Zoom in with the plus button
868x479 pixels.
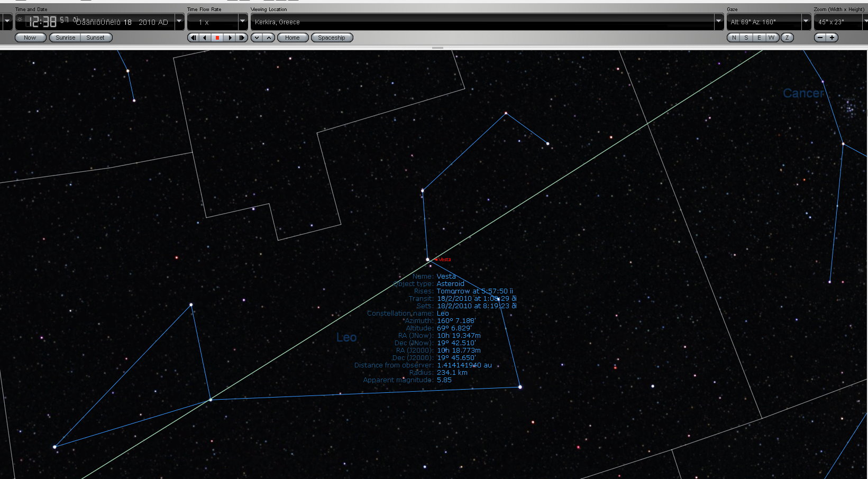pyautogui.click(x=832, y=38)
